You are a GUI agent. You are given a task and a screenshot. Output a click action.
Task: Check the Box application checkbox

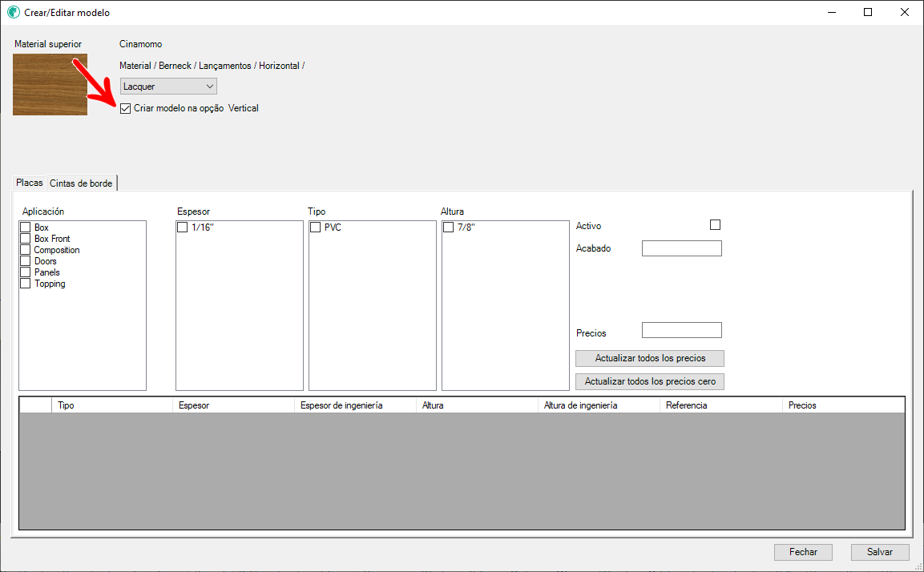[x=26, y=228]
